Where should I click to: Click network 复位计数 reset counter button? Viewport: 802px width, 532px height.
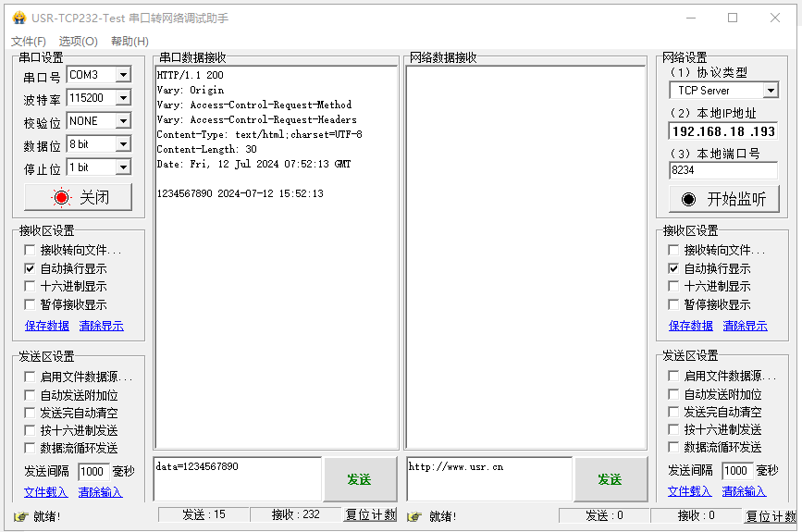click(771, 515)
